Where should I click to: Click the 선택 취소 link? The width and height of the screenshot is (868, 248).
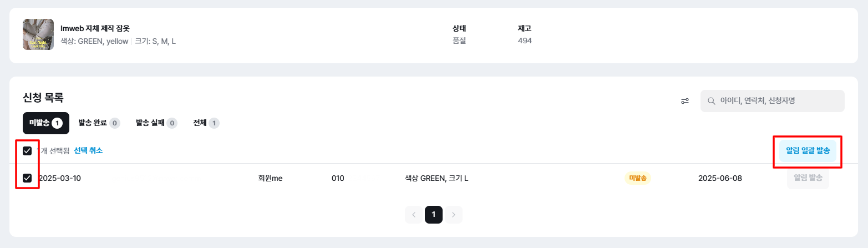(88, 150)
